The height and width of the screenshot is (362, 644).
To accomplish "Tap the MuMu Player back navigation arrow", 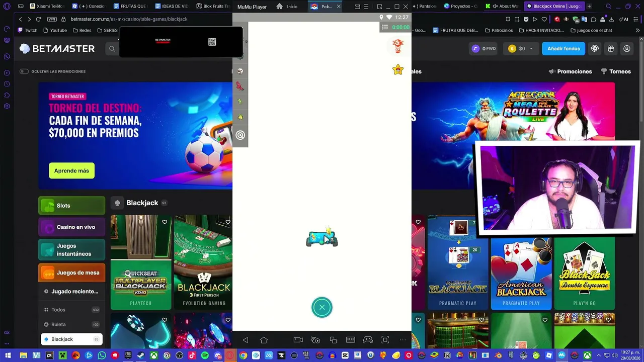I will pos(246,340).
